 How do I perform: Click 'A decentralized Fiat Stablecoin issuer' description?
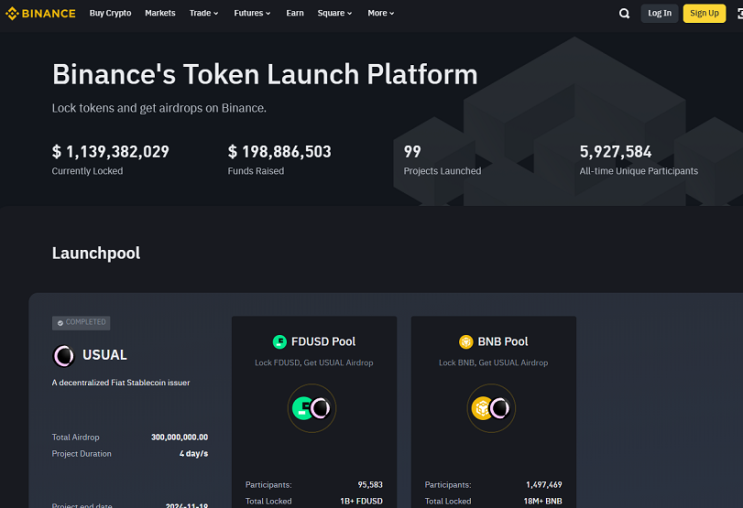coord(121,383)
